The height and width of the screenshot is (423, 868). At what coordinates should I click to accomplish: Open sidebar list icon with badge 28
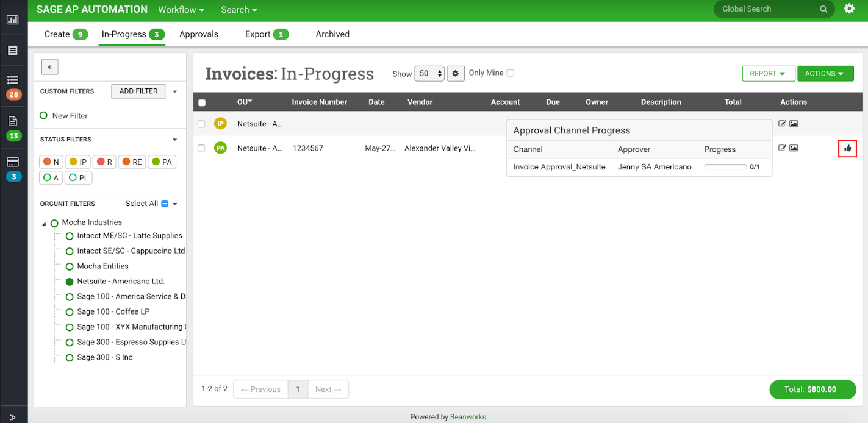13,80
